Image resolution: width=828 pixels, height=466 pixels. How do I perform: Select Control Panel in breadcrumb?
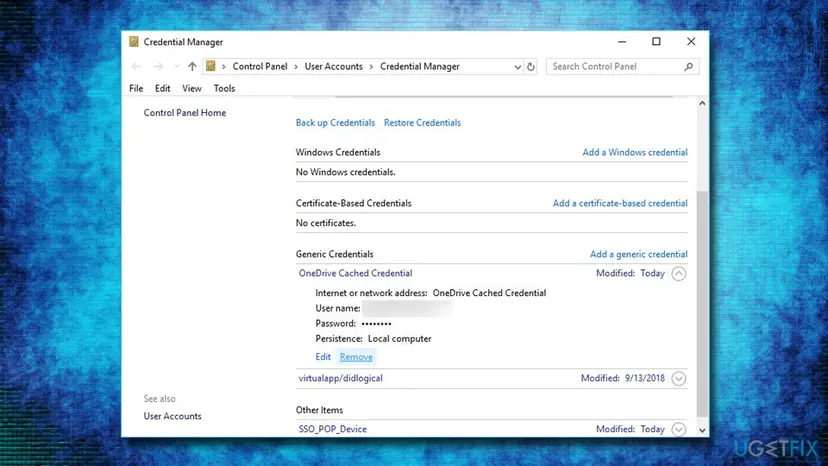pos(260,67)
